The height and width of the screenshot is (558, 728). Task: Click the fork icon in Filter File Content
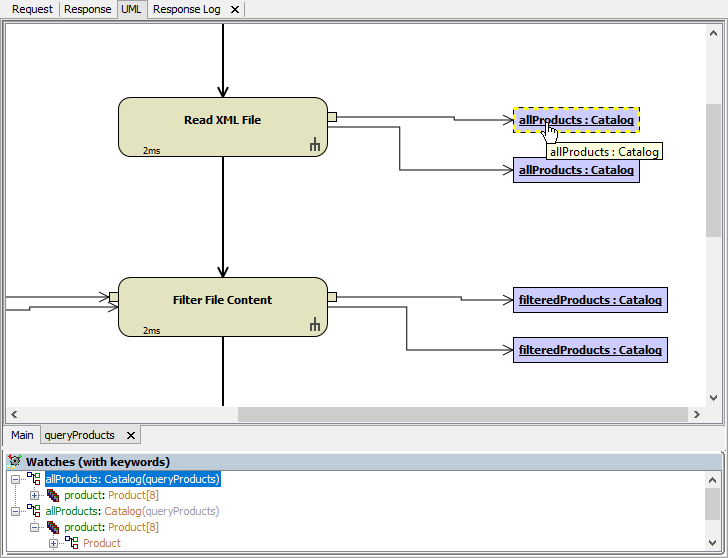coord(314,325)
